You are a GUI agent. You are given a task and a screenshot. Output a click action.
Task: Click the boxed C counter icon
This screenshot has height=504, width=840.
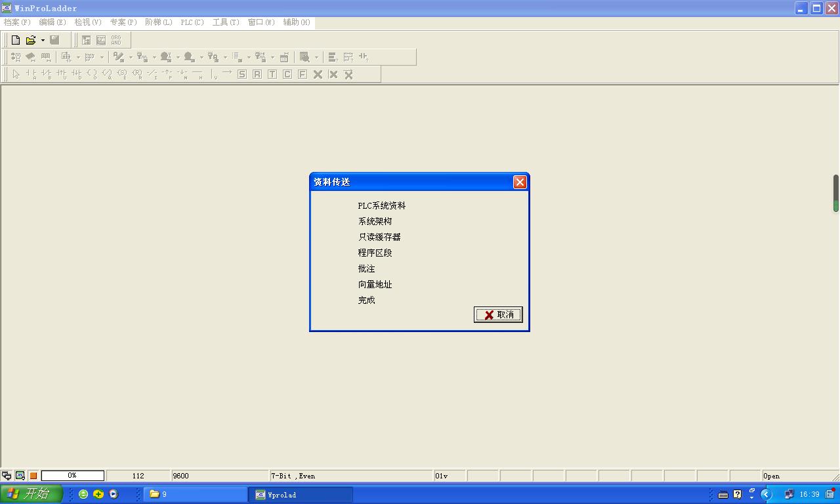coord(287,74)
